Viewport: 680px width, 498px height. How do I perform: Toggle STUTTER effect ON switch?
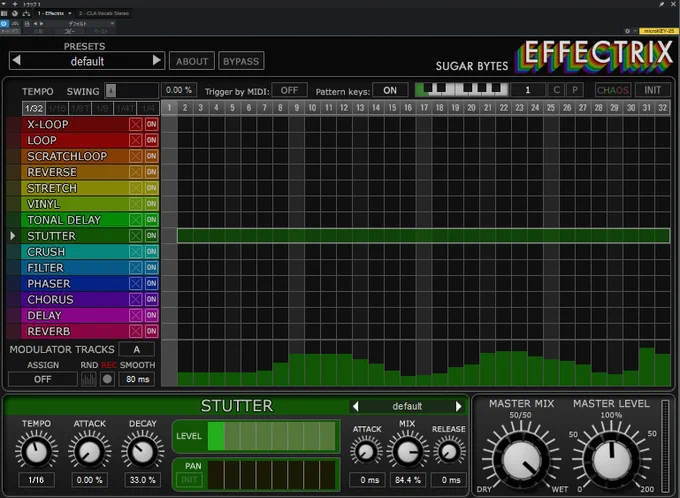(x=151, y=236)
